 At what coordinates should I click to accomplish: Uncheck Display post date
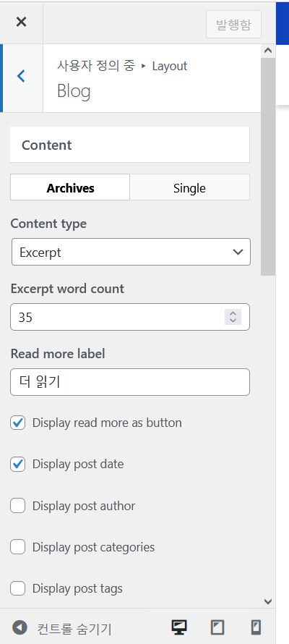(17, 464)
